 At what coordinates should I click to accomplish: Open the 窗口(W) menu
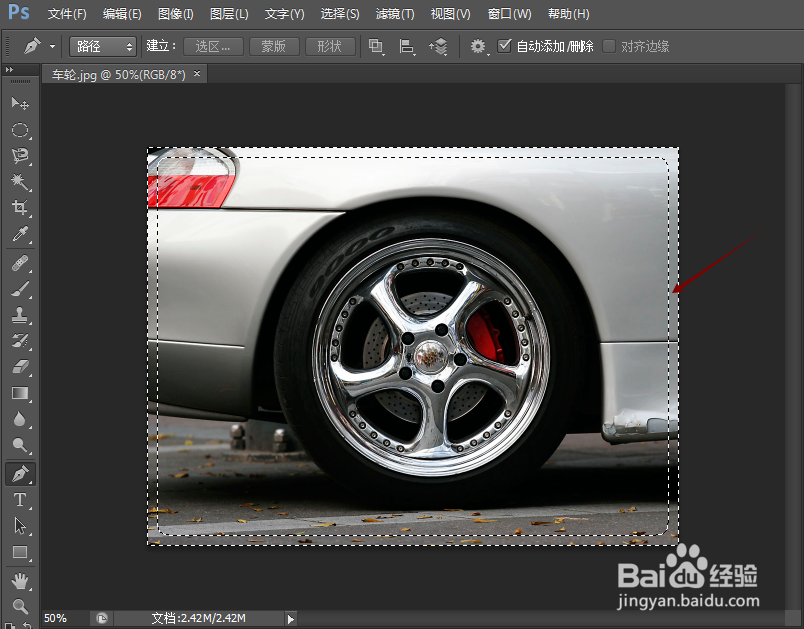click(x=510, y=14)
